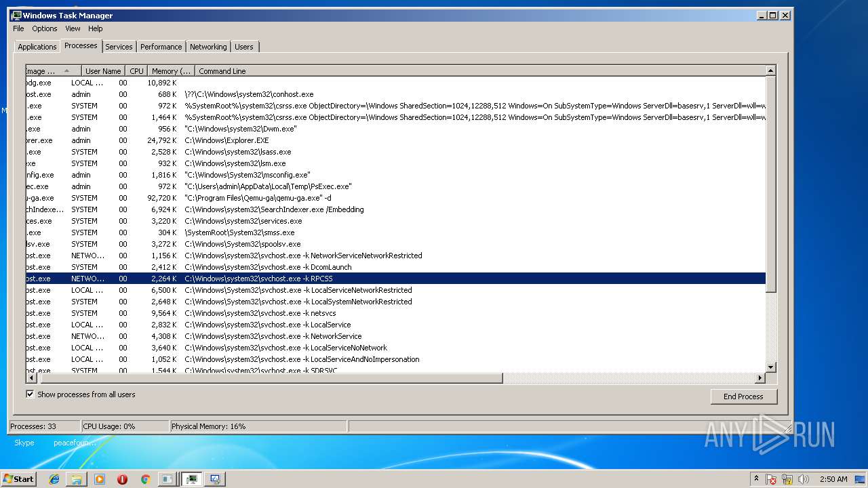Open the Help menu

tap(96, 28)
